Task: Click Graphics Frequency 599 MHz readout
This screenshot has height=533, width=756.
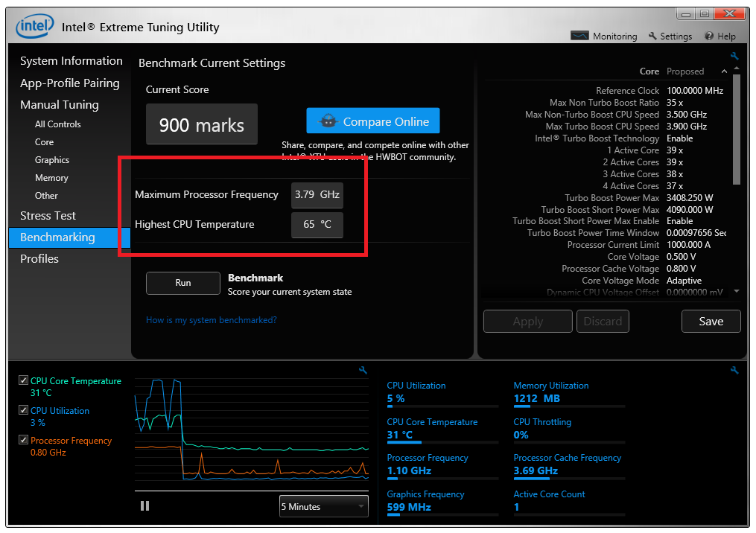Action: point(409,507)
